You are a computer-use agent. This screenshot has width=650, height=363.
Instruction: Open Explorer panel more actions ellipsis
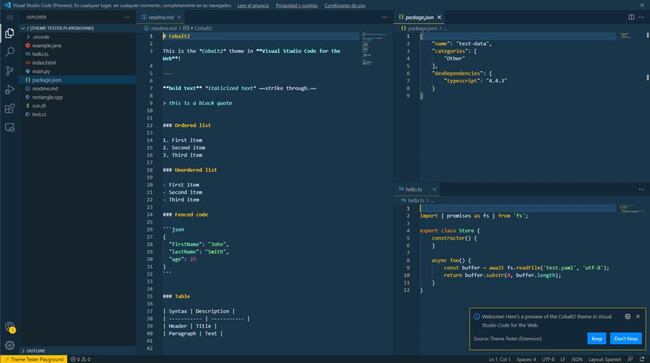[x=127, y=17]
